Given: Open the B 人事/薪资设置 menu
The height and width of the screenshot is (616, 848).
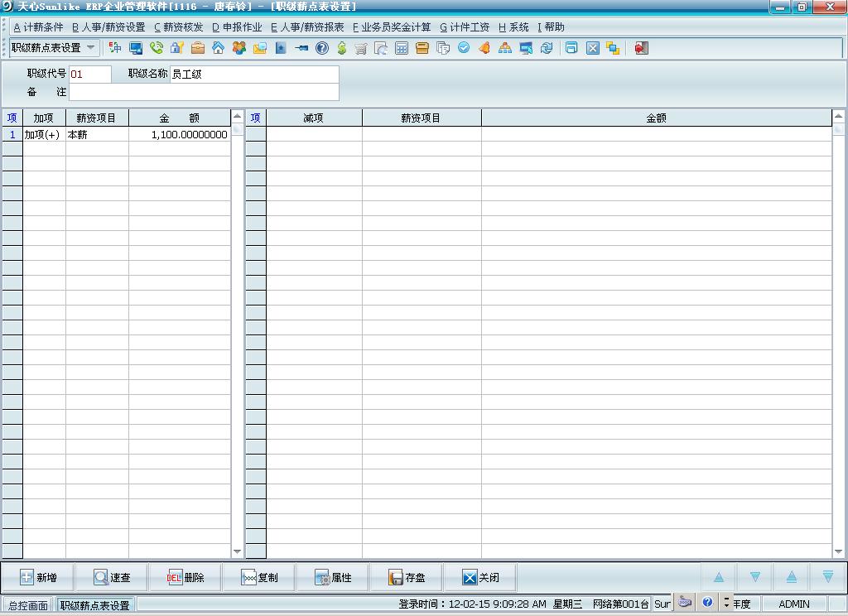Looking at the screenshot, I should 108,27.
